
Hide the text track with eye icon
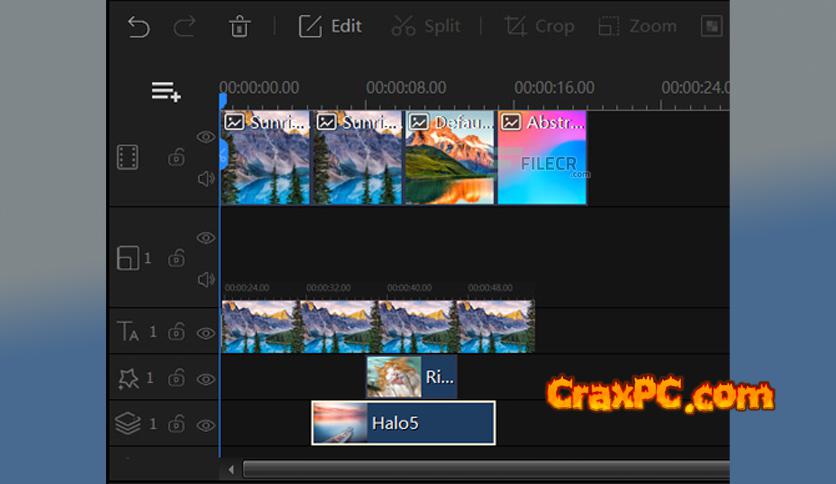coord(206,332)
